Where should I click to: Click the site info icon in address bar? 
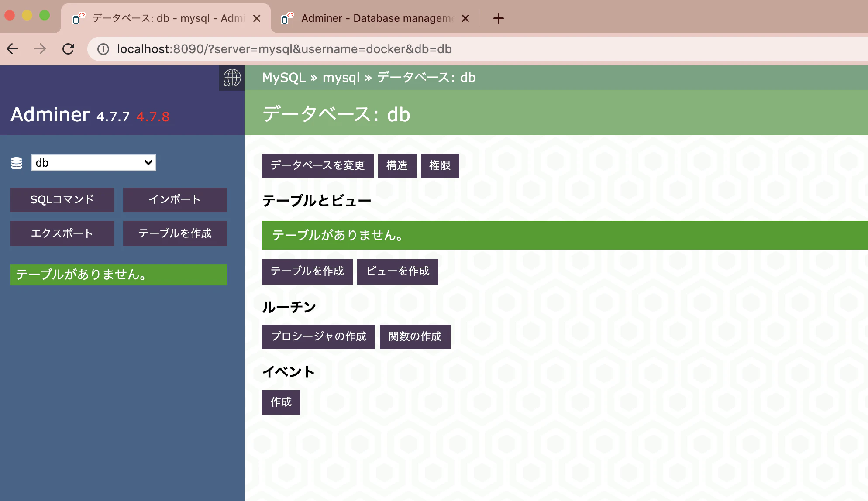103,49
